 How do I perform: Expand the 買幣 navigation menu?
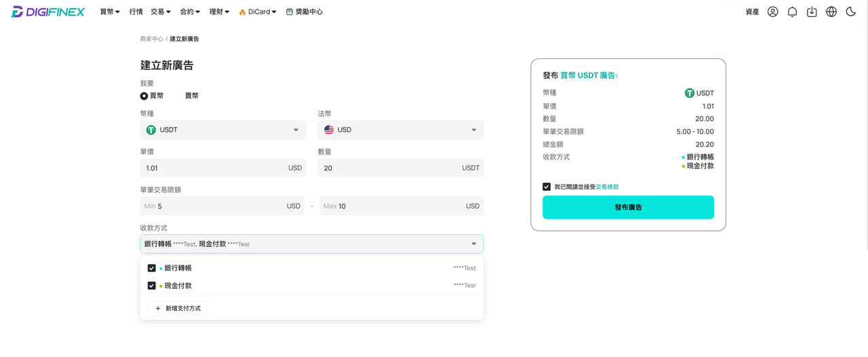tap(110, 12)
